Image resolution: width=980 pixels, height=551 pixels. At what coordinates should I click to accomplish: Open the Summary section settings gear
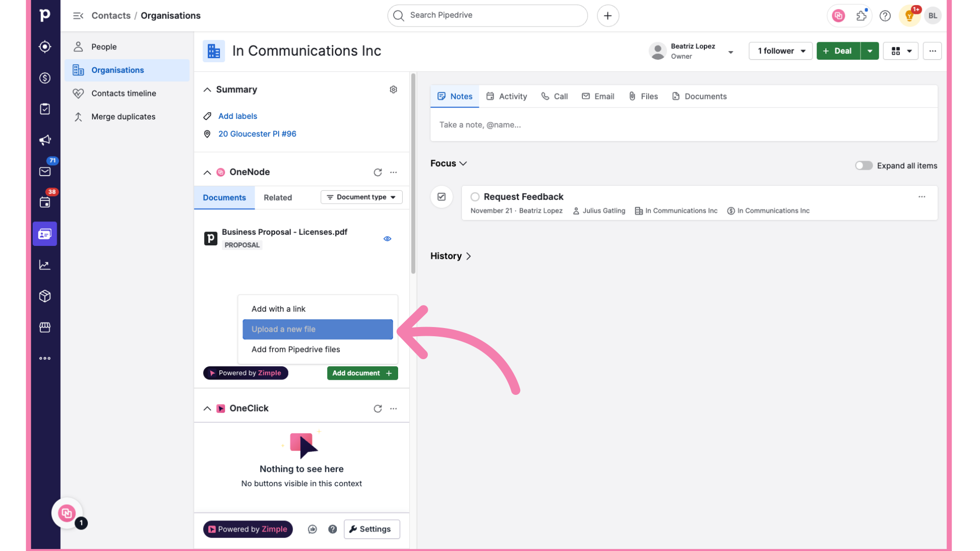[x=394, y=89]
